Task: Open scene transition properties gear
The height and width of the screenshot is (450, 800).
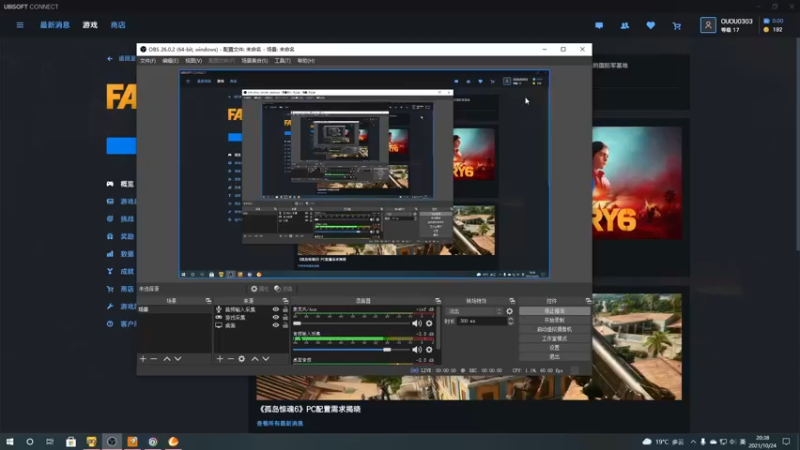Action: (509, 311)
